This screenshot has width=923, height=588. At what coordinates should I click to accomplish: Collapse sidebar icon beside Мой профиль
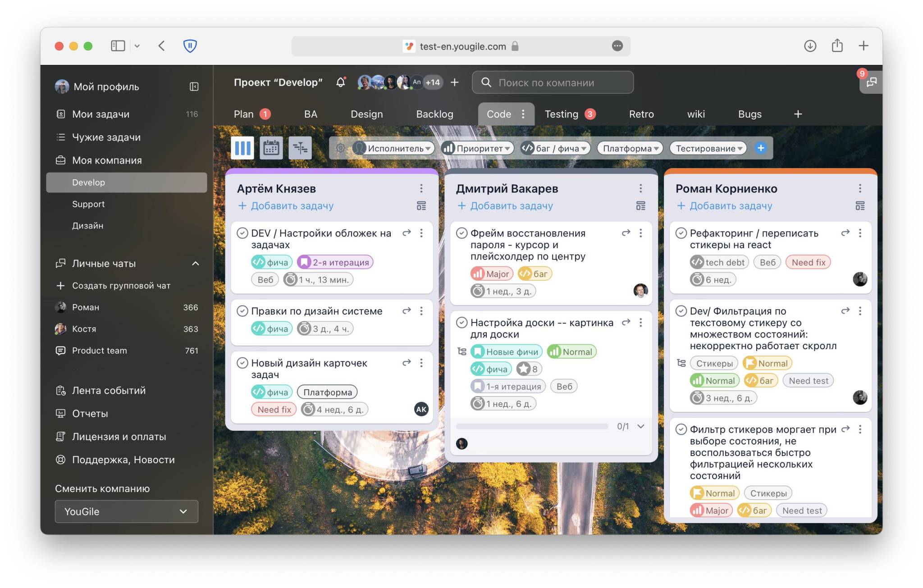click(x=194, y=87)
